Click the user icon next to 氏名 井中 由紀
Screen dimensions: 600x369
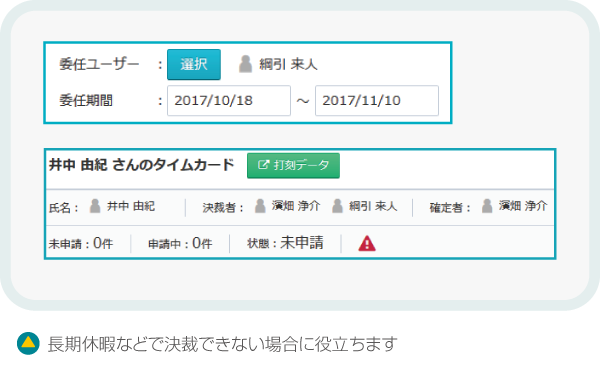(95, 206)
